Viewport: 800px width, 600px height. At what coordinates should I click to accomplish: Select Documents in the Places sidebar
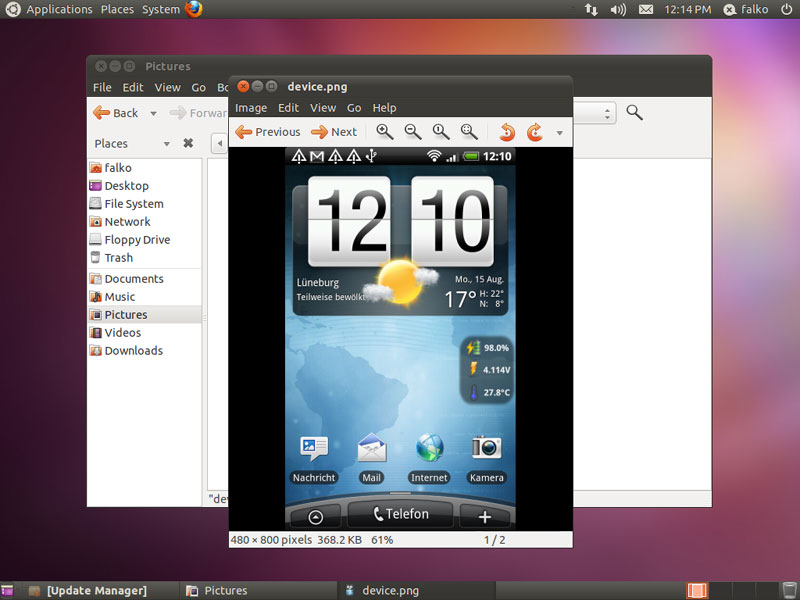pos(133,279)
